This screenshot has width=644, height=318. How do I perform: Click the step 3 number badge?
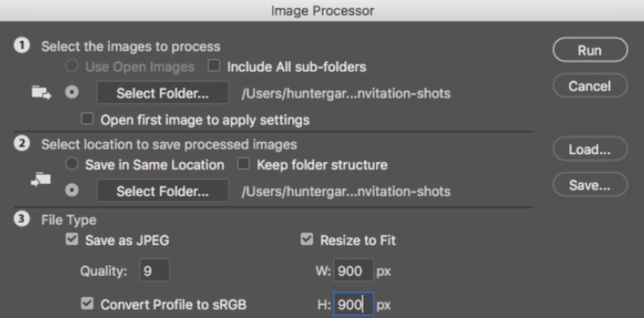point(22,219)
